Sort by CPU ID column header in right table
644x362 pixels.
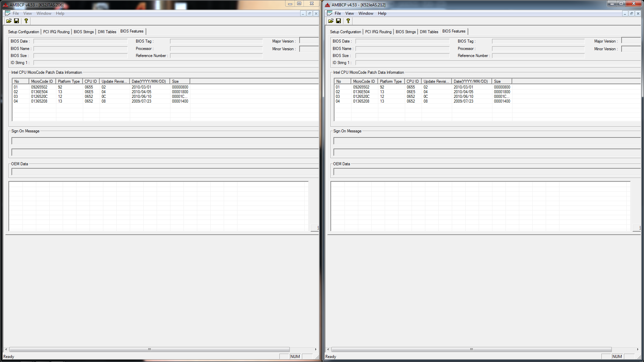coord(413,81)
